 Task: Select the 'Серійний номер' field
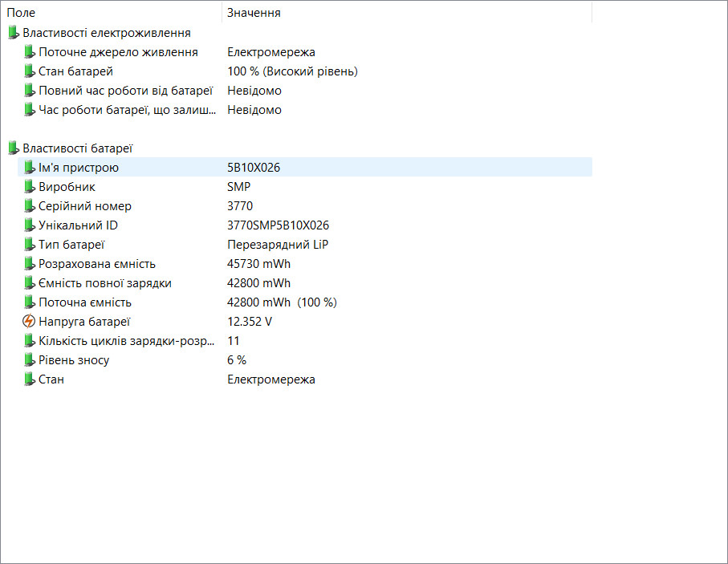pos(85,206)
